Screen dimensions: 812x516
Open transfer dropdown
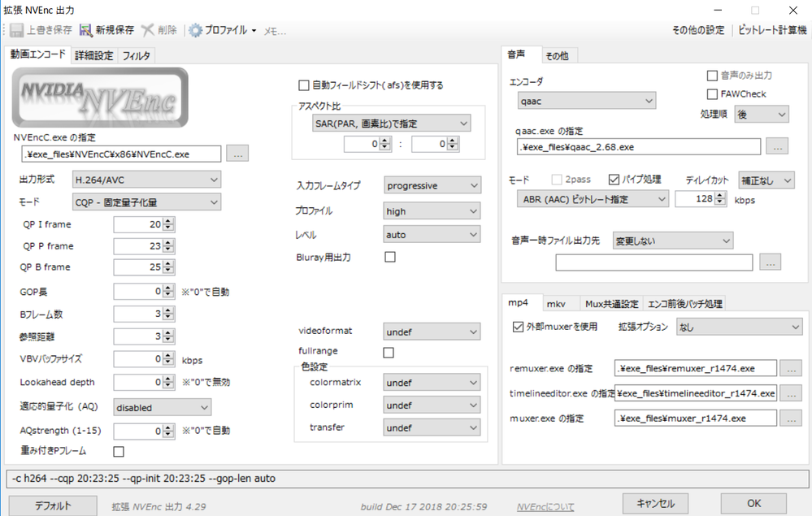[x=432, y=428]
